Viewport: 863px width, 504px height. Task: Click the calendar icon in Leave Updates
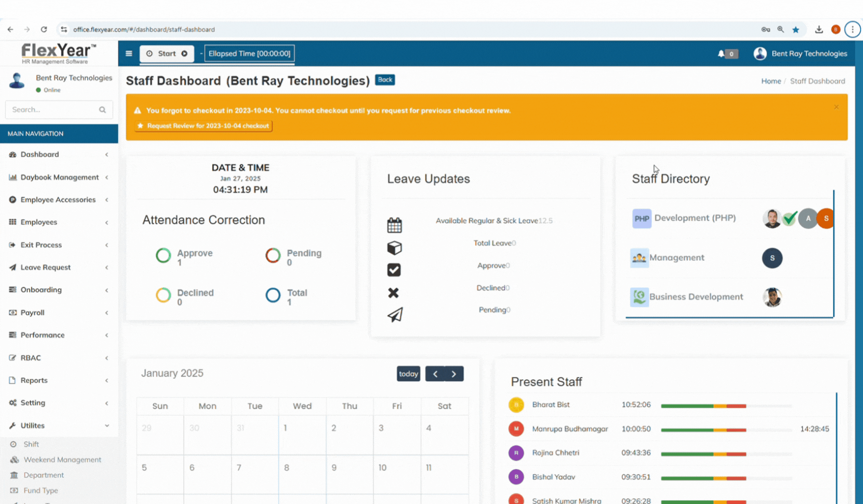(394, 225)
